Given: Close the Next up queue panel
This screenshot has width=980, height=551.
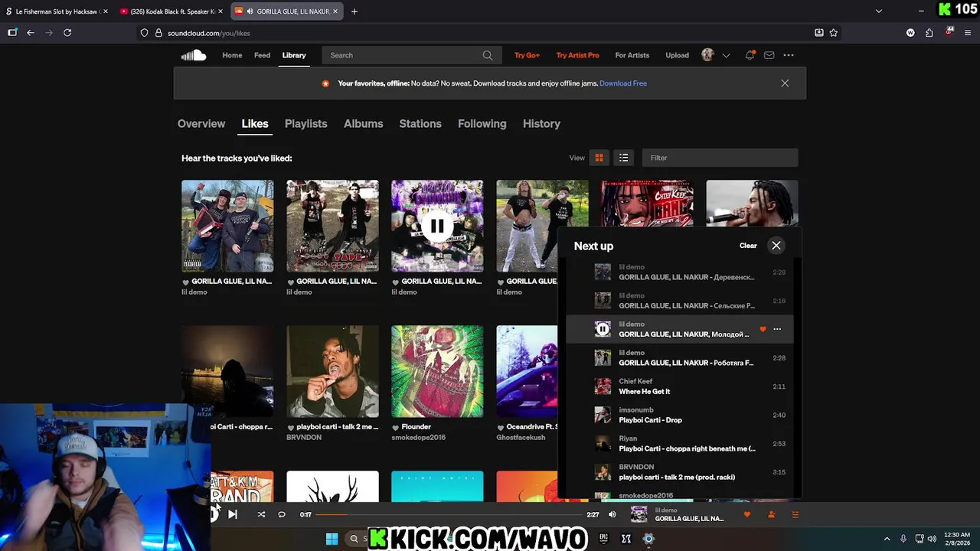Looking at the screenshot, I should point(776,246).
